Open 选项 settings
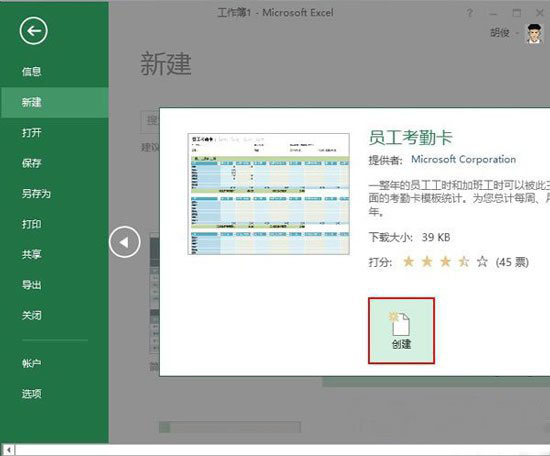The image size is (550, 456). click(32, 394)
